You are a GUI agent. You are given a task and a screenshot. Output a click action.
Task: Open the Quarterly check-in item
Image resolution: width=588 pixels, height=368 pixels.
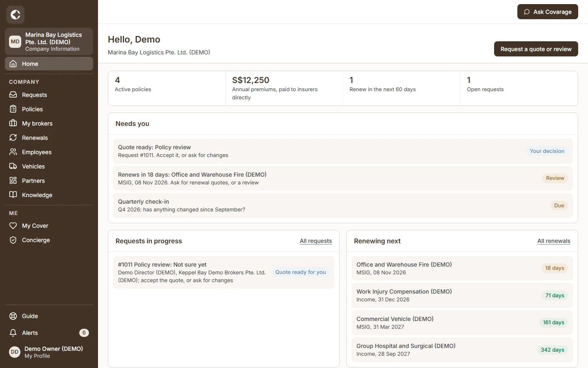(x=343, y=206)
